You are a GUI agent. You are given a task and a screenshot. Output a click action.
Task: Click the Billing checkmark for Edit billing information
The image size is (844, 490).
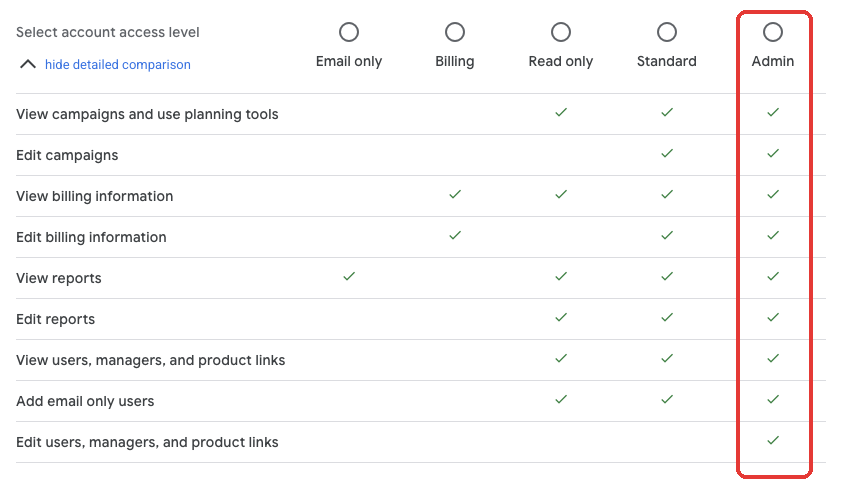455,235
